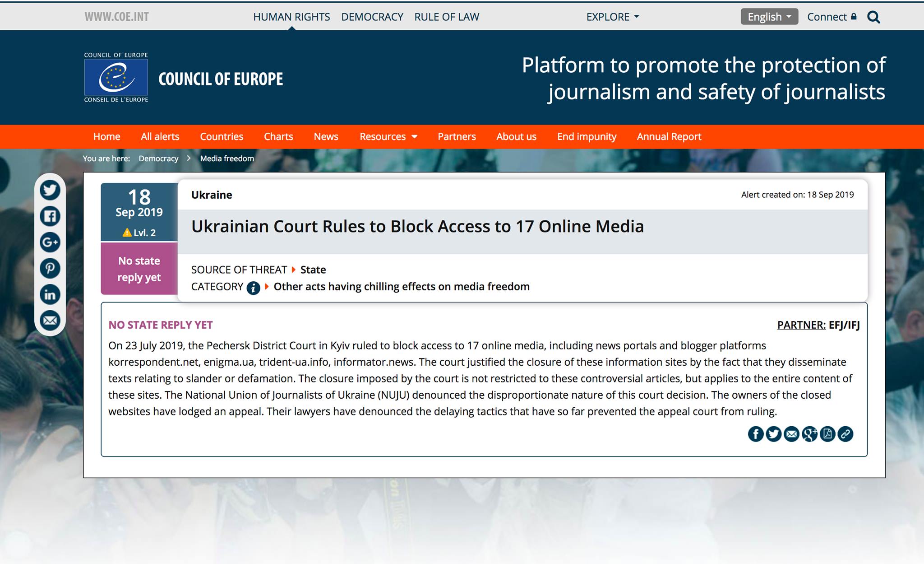Expand the Resources dropdown menu
This screenshot has height=564, width=924.
[x=388, y=136]
